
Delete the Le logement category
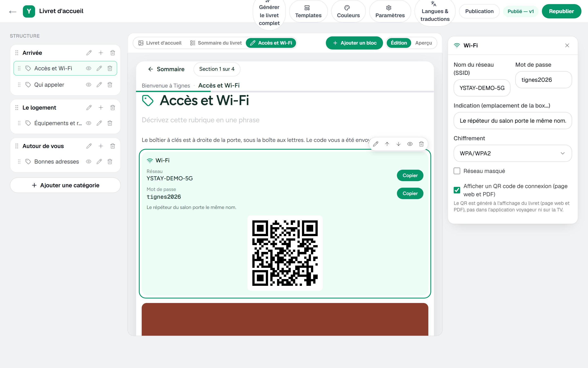(x=112, y=108)
